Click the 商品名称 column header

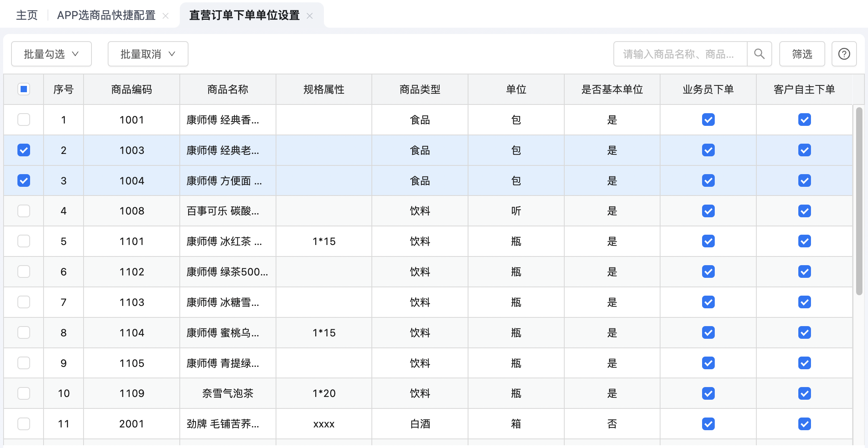tap(228, 89)
